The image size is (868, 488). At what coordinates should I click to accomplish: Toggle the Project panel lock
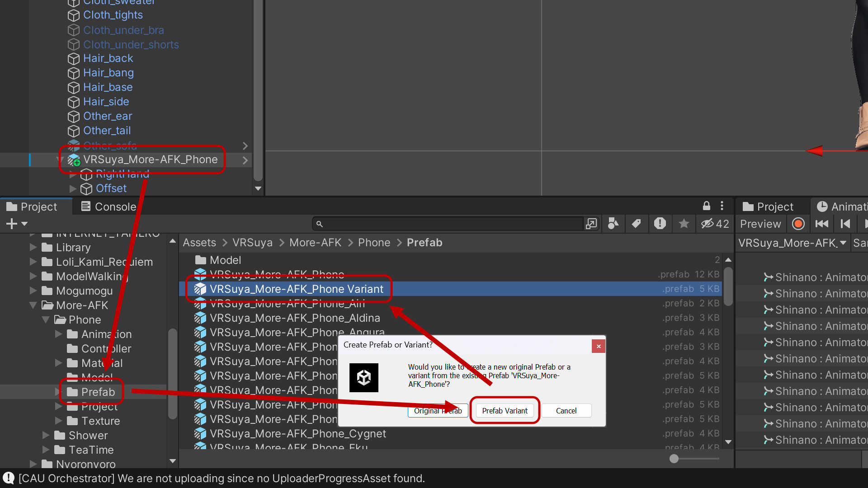(x=707, y=206)
